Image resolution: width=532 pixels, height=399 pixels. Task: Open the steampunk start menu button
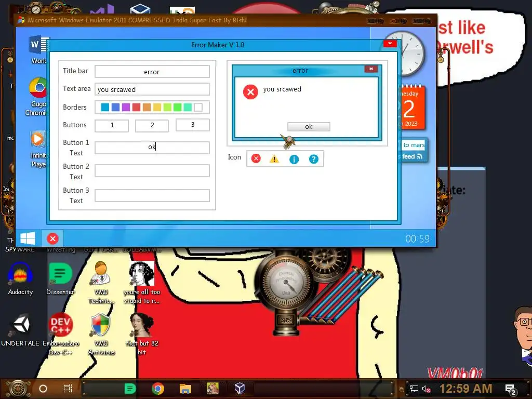click(18, 389)
